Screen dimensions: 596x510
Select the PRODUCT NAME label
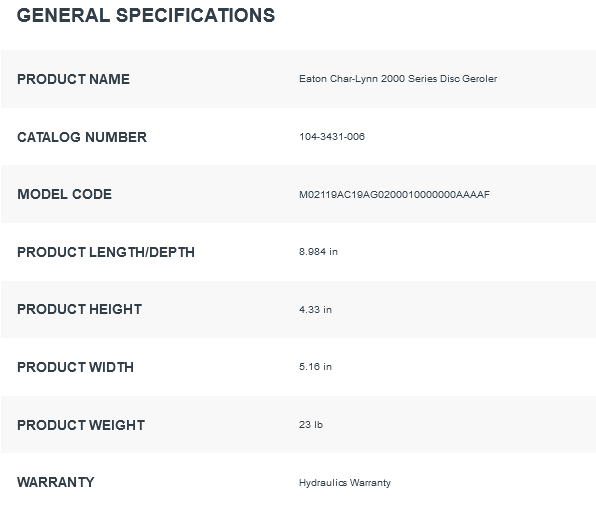pos(73,79)
